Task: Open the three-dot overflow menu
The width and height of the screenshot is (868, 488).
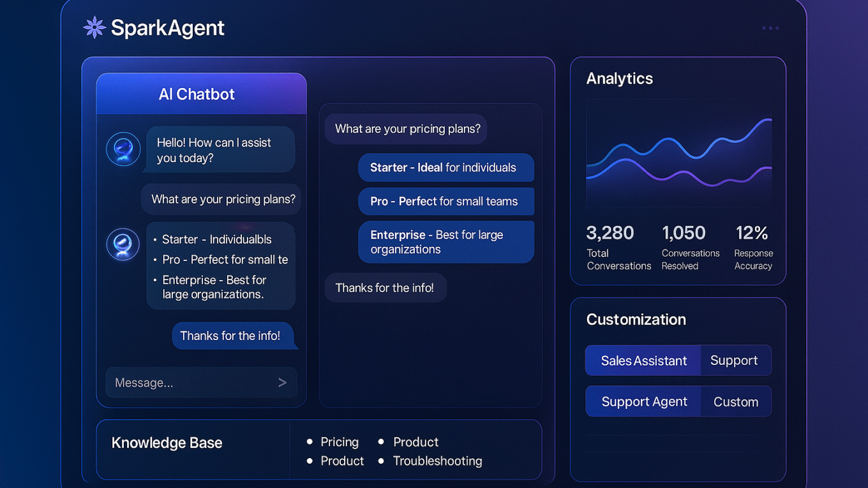Action: (x=770, y=27)
